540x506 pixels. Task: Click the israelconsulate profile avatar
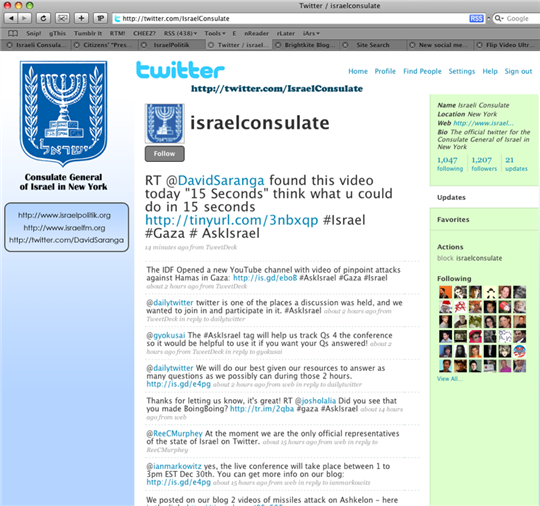coord(165,123)
